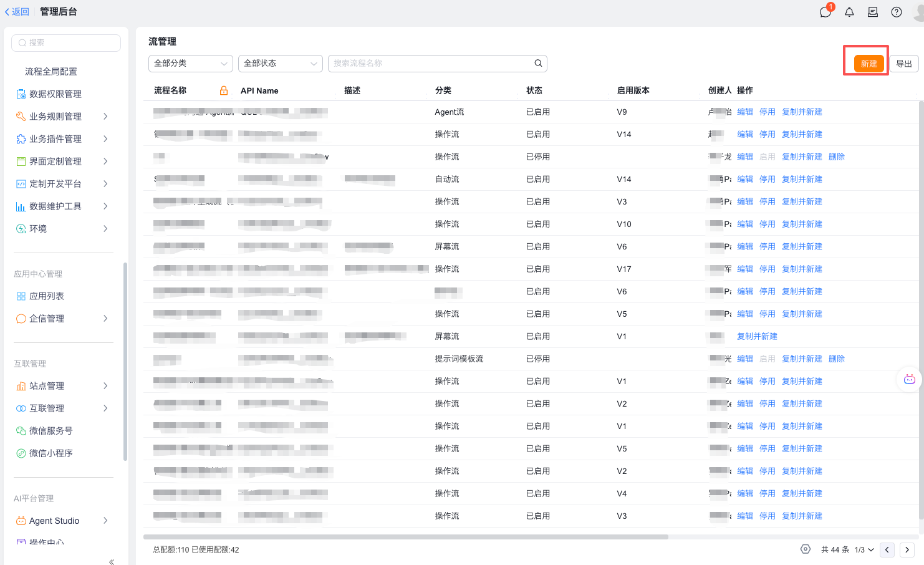Open the chat messages icon with badge
This screenshot has height=565, width=924.
tap(825, 12)
